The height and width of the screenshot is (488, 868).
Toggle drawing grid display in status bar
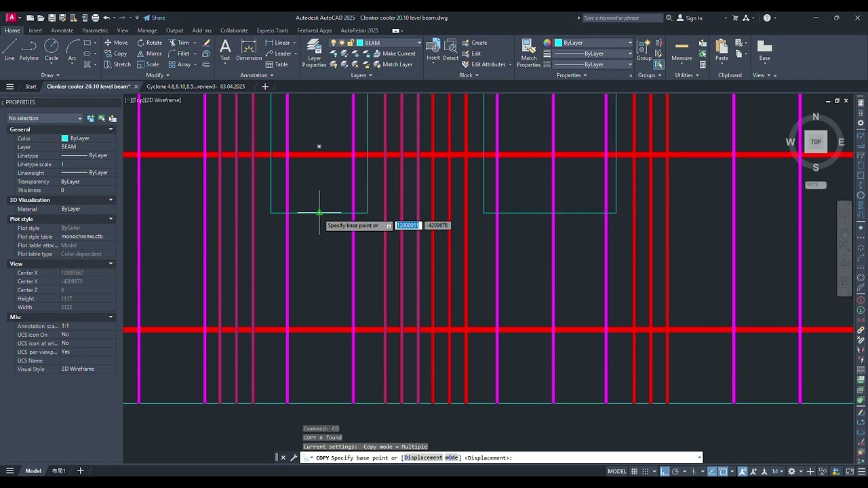635,471
